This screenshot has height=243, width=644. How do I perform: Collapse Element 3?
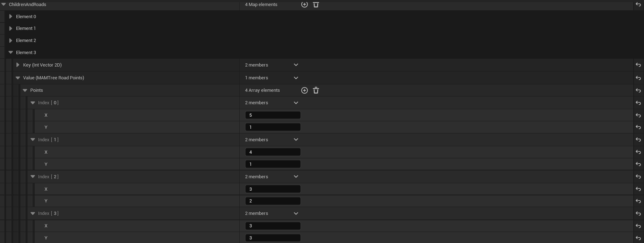[x=11, y=52]
